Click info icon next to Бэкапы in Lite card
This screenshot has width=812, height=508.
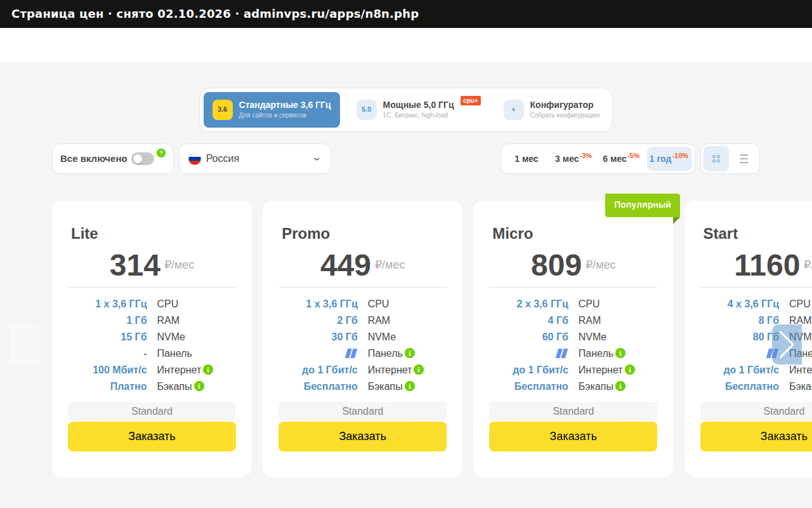click(x=199, y=386)
